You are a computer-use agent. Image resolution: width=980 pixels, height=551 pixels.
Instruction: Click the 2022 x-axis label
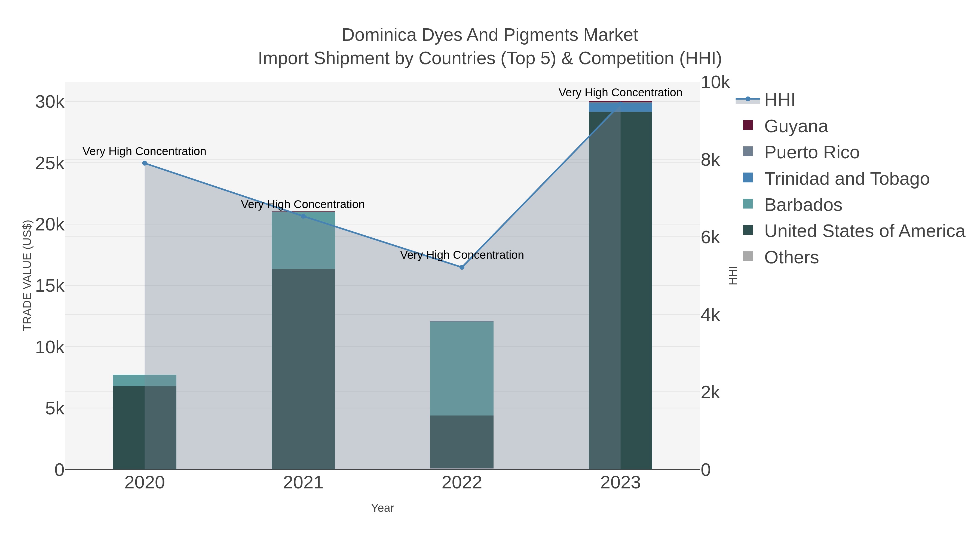click(x=462, y=483)
